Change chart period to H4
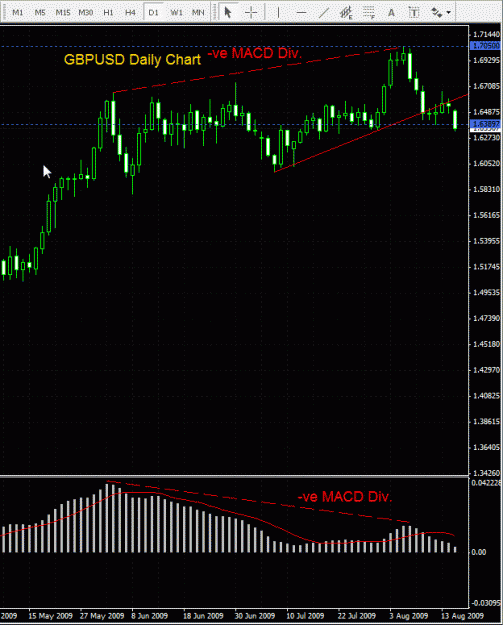This screenshot has width=503, height=625. tap(130, 13)
